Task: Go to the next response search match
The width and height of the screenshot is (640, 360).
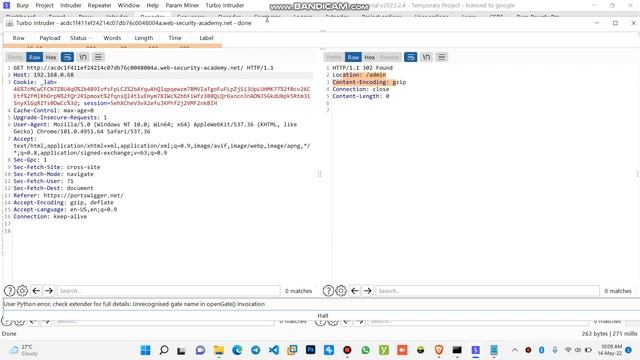Action: [x=367, y=291]
